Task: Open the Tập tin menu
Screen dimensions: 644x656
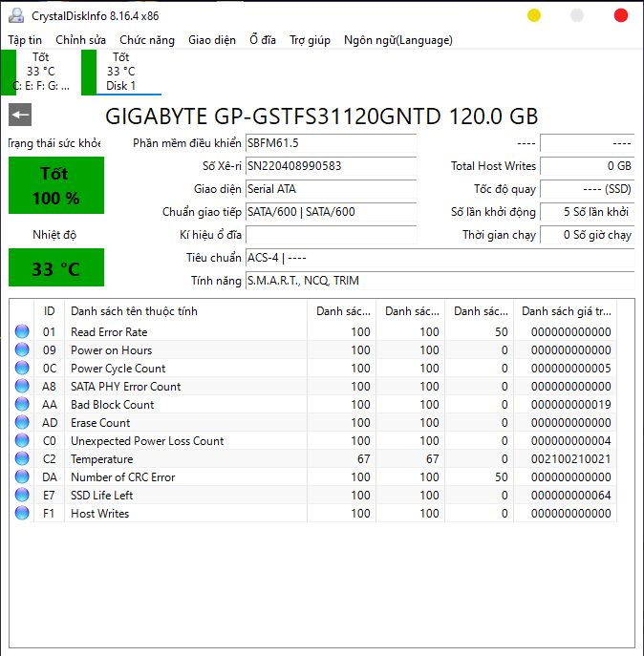Action: [x=25, y=40]
